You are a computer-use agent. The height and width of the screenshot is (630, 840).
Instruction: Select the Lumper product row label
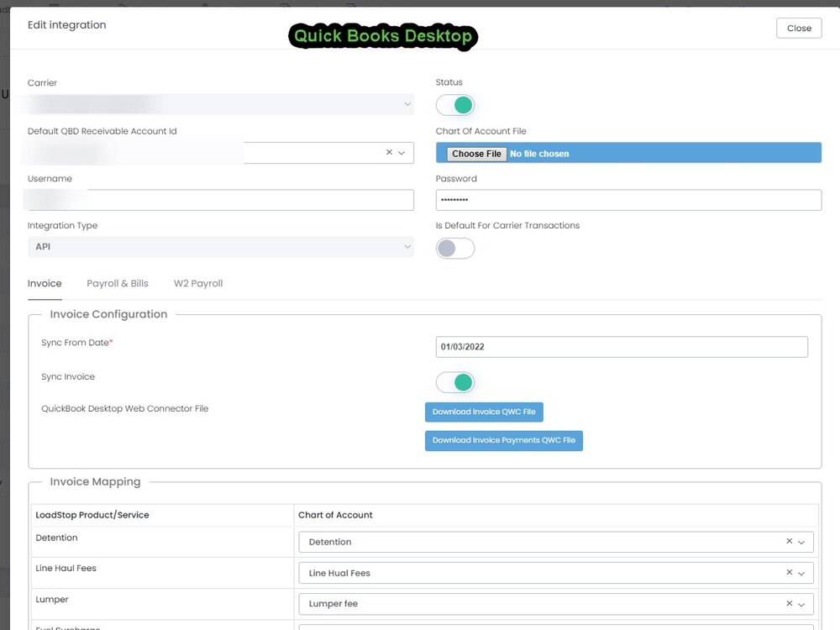[52, 599]
